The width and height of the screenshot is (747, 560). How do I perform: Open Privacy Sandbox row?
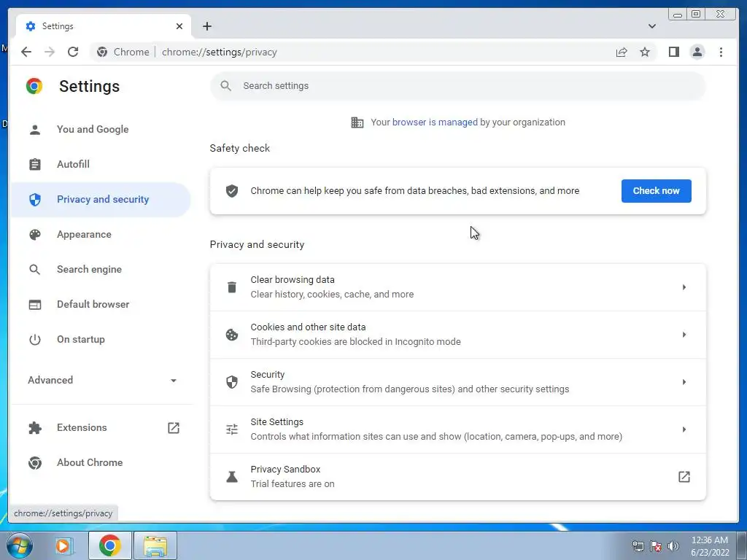[458, 477]
